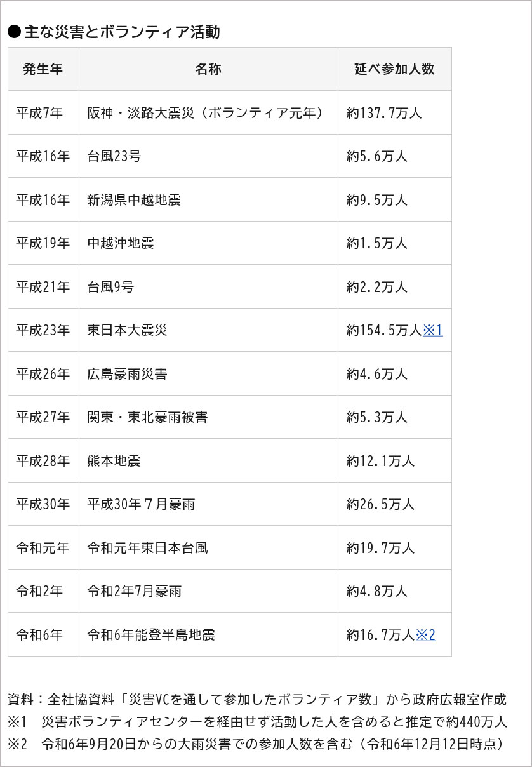Image resolution: width=532 pixels, height=767 pixels.
Task: Select the 阪神・淡路大震災 name cell
Action: click(208, 113)
